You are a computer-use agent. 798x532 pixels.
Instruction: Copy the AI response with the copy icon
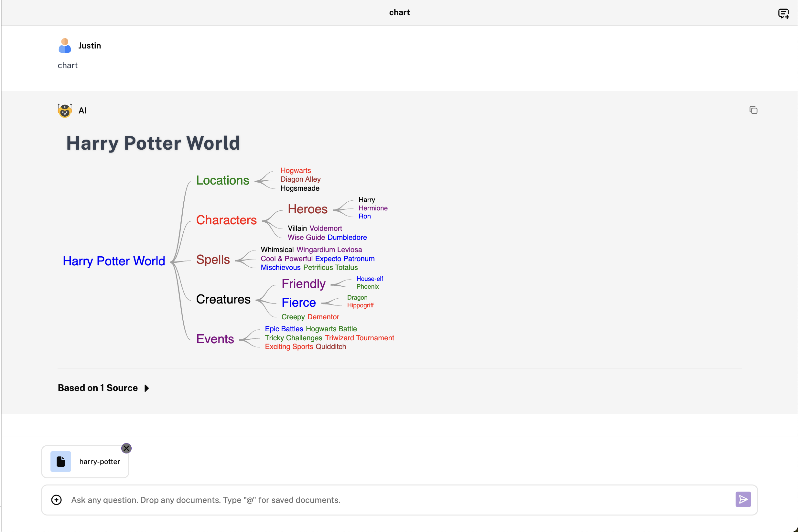[753, 110]
